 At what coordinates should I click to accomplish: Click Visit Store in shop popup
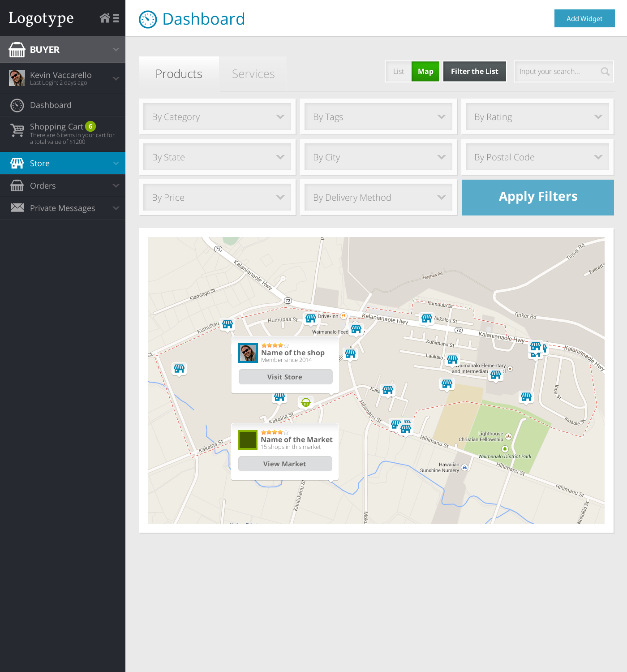click(285, 377)
